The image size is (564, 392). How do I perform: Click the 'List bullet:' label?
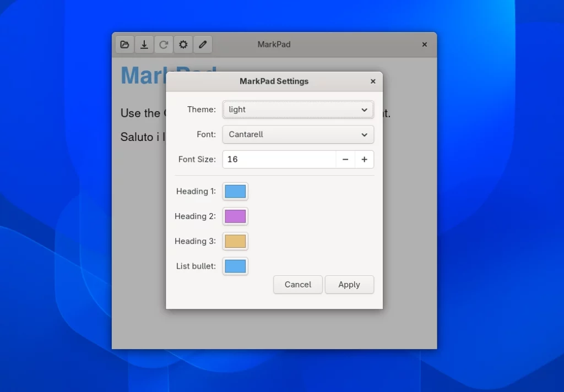pos(196,266)
